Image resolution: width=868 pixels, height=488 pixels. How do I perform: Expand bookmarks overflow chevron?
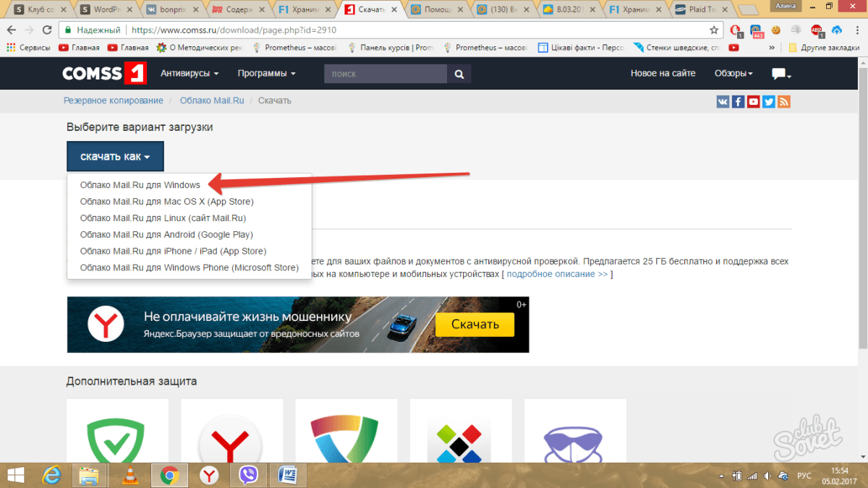point(772,48)
